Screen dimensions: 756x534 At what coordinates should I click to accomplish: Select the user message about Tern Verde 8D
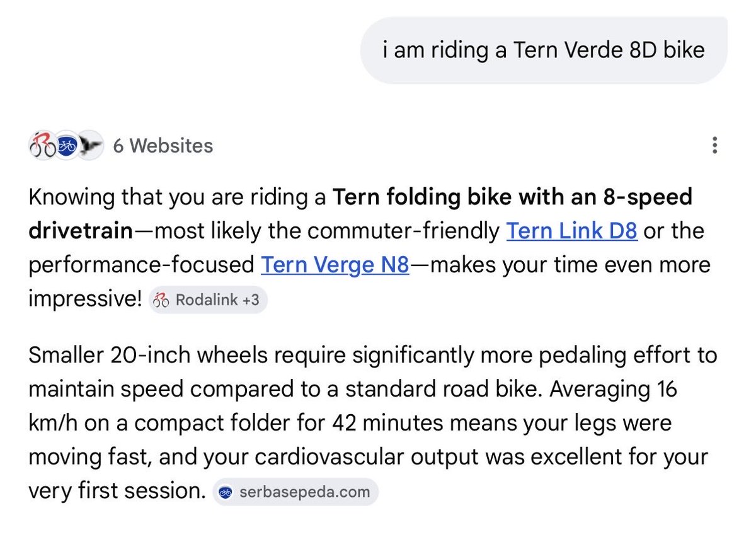(x=544, y=50)
